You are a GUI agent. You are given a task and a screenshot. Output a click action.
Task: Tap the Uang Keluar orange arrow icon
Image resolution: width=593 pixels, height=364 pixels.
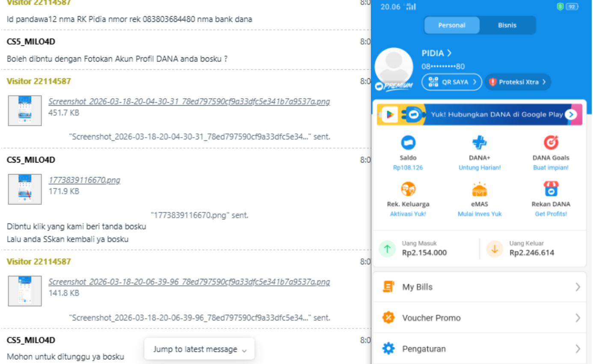point(495,249)
